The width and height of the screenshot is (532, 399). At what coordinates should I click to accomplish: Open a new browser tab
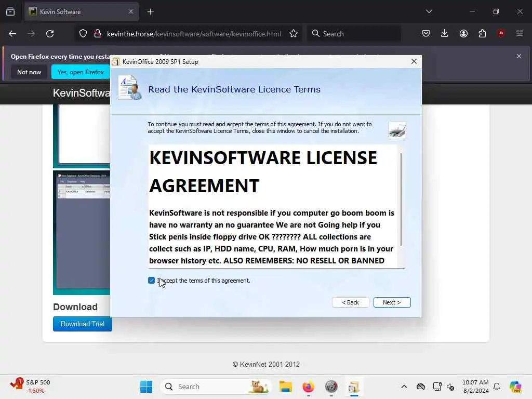[x=150, y=12]
